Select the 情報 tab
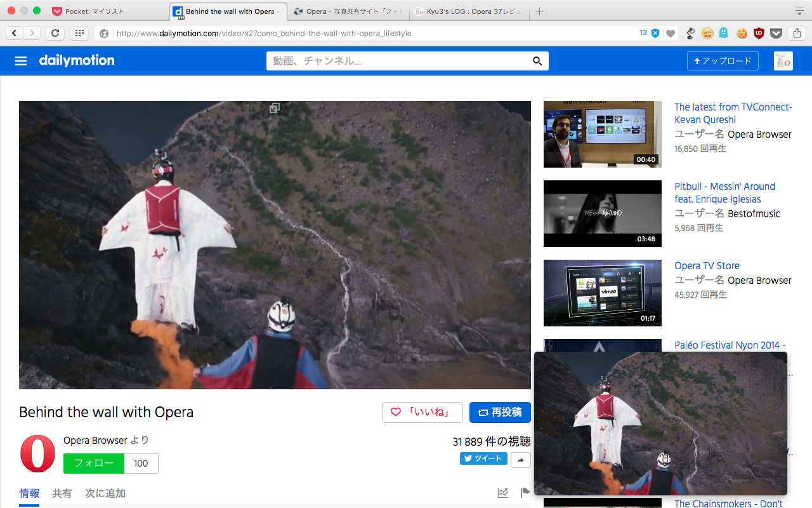The width and height of the screenshot is (812, 508). pos(29,493)
